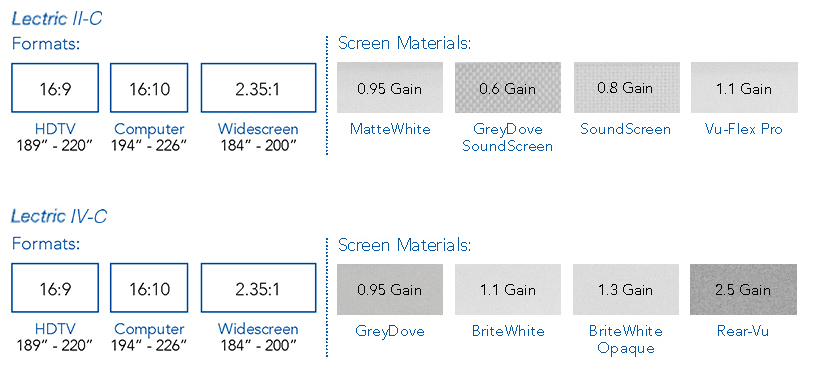This screenshot has height=370, width=813.
Task: Click the Computer label under Lectric IV-C
Action: [149, 330]
